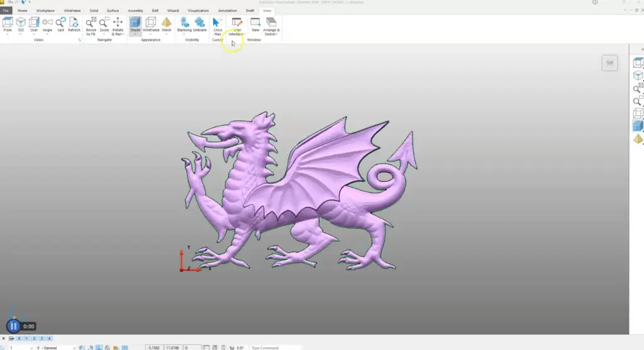Open Arrange & Switch windows menu
The image size is (644, 350).
click(x=271, y=26)
